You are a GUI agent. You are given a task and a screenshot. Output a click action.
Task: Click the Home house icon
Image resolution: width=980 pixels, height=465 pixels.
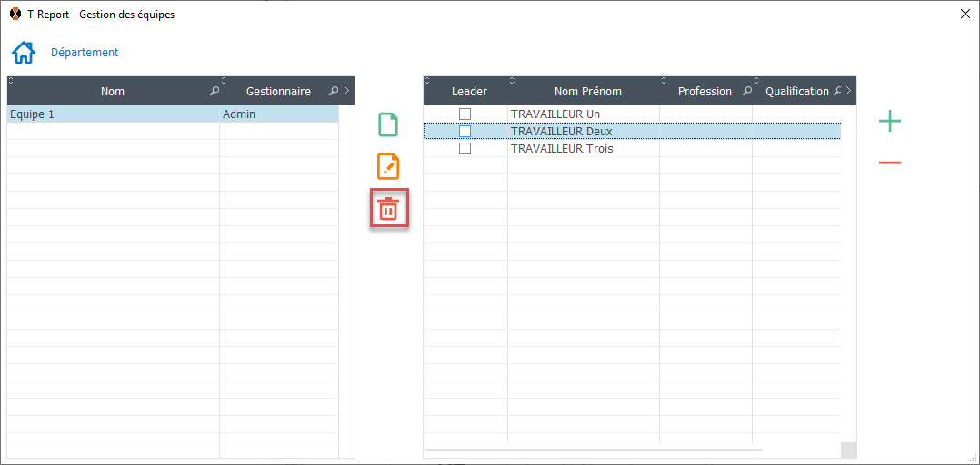(x=24, y=53)
